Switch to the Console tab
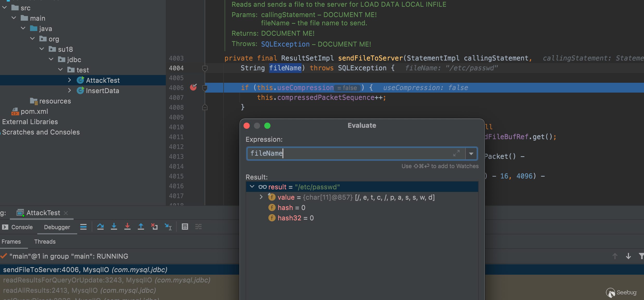The width and height of the screenshot is (644, 300). tap(22, 227)
